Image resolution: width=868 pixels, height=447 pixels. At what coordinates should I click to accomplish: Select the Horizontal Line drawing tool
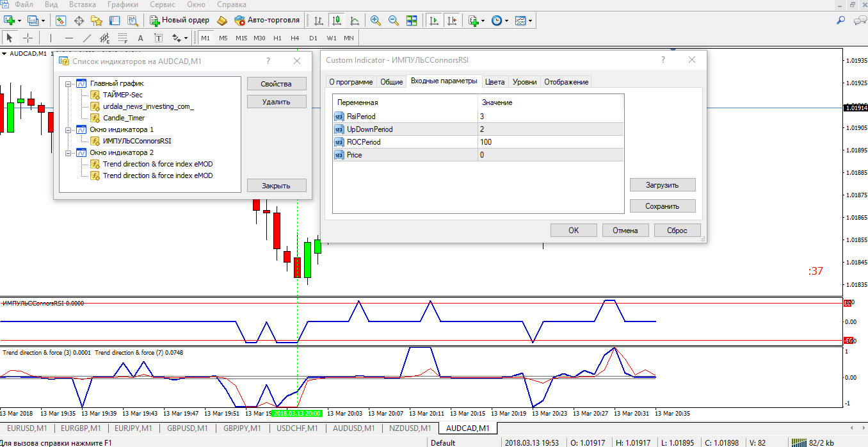69,38
